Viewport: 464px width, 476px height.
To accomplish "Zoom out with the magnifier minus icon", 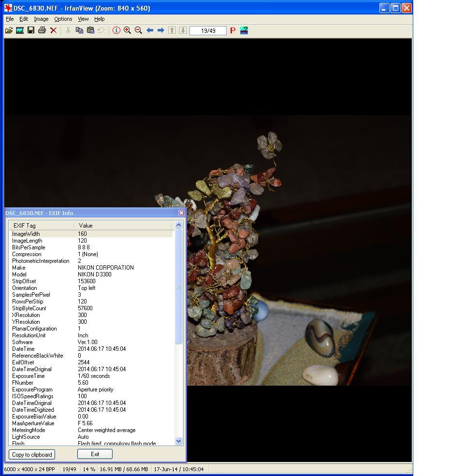I will (138, 30).
